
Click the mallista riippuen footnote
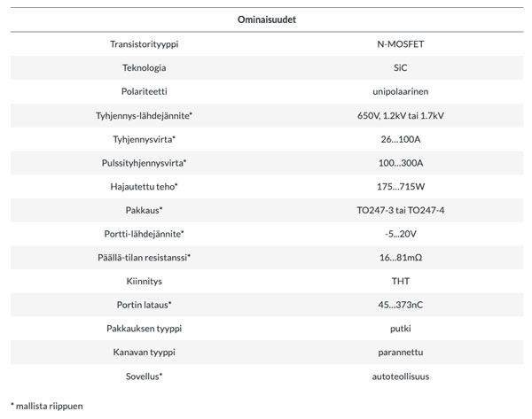(x=48, y=406)
